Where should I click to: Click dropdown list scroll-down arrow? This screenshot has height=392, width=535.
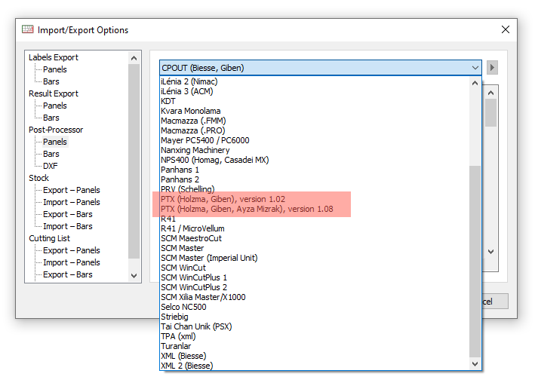pos(475,363)
